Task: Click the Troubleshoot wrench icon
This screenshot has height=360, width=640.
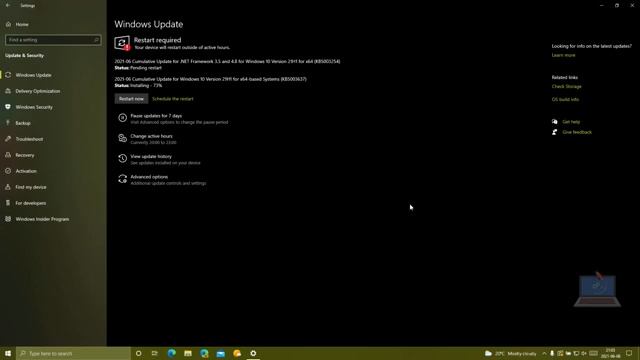Action: [x=8, y=139]
